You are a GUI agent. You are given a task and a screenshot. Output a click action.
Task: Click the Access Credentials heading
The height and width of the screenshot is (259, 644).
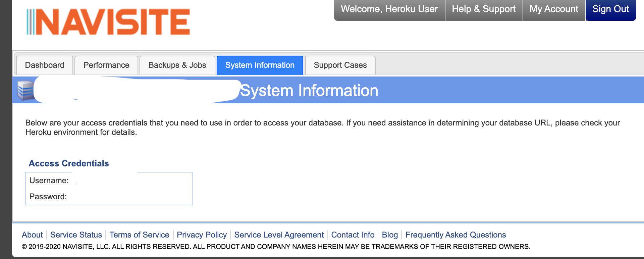point(69,163)
